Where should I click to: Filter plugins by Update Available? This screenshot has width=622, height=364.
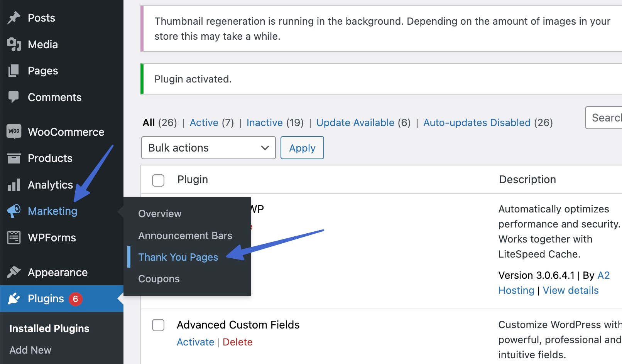point(355,123)
